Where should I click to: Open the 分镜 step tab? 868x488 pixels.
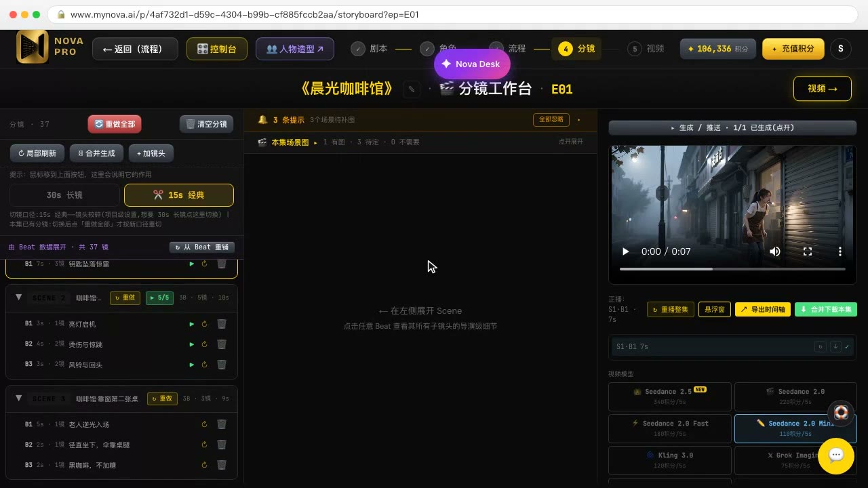pos(576,49)
